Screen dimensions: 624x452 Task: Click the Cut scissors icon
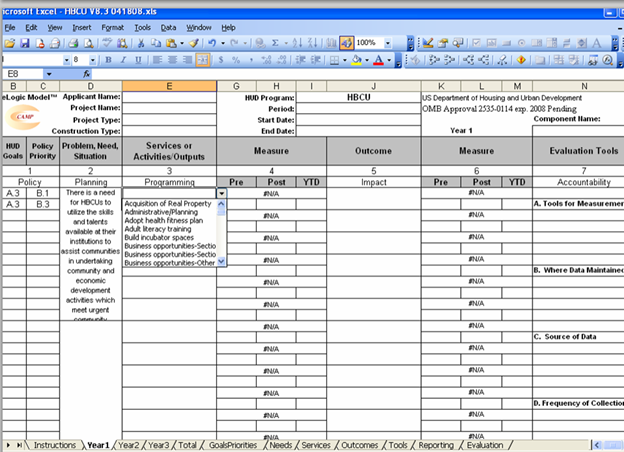(x=141, y=43)
